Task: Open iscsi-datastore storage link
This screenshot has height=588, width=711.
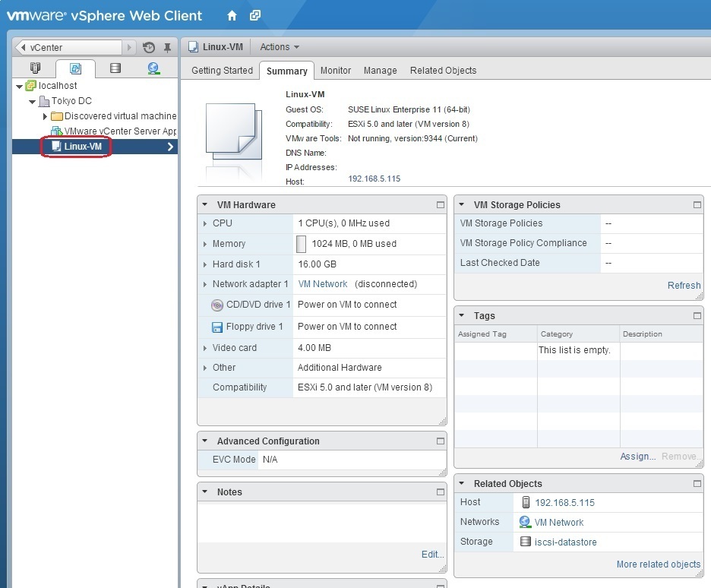Action: 565,542
